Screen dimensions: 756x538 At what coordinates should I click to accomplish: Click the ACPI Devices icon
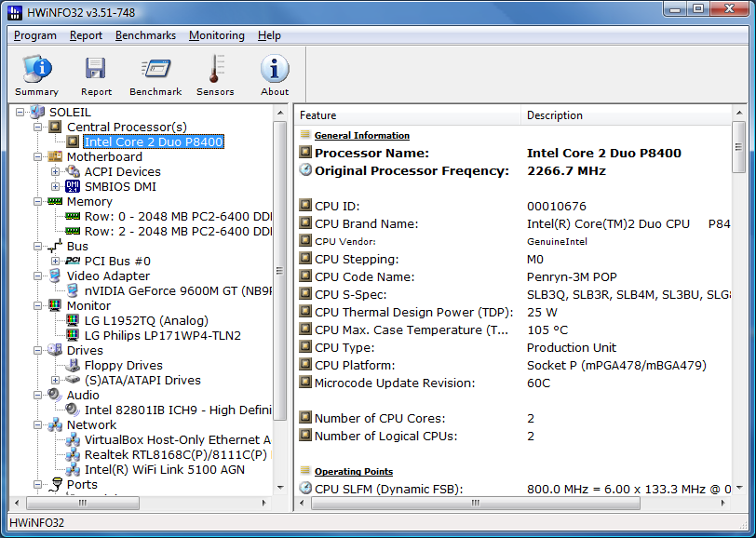pyautogui.click(x=73, y=171)
